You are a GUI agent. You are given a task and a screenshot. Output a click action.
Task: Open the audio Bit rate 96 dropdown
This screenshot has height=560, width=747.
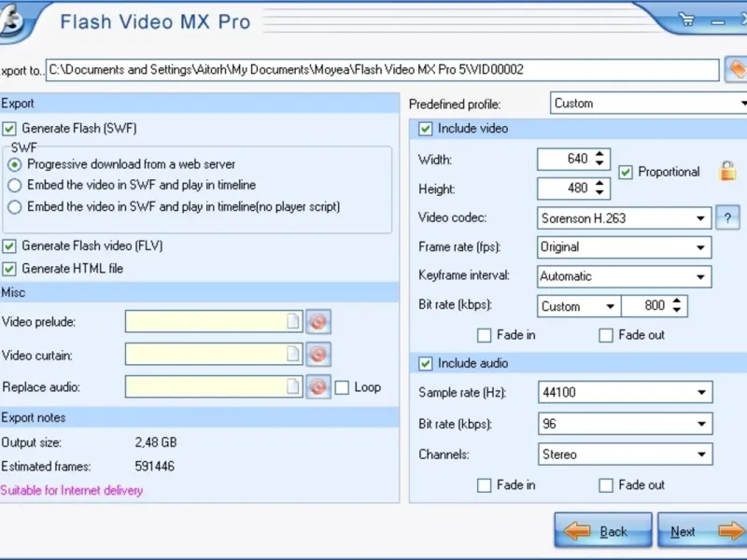click(x=625, y=424)
